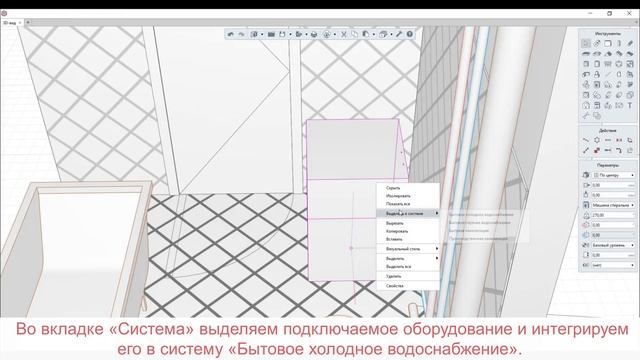Close the '3D вид' tab

20,23
